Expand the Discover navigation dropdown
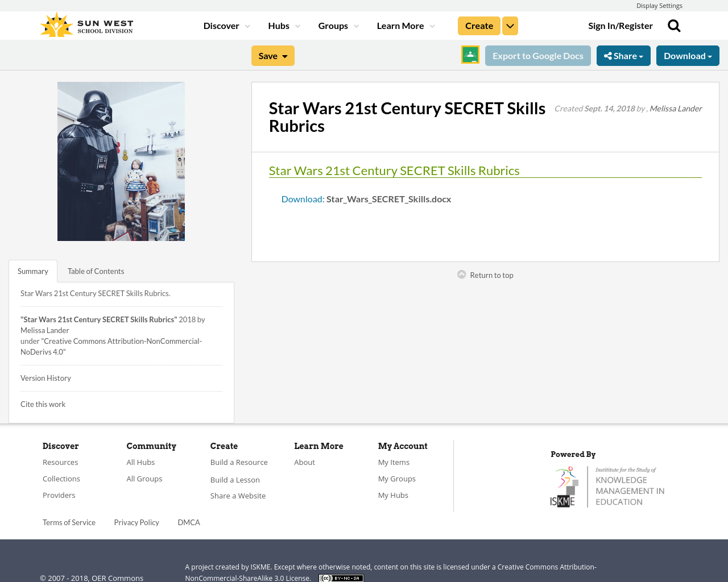Image resolution: width=728 pixels, height=582 pixels. pyautogui.click(x=226, y=25)
